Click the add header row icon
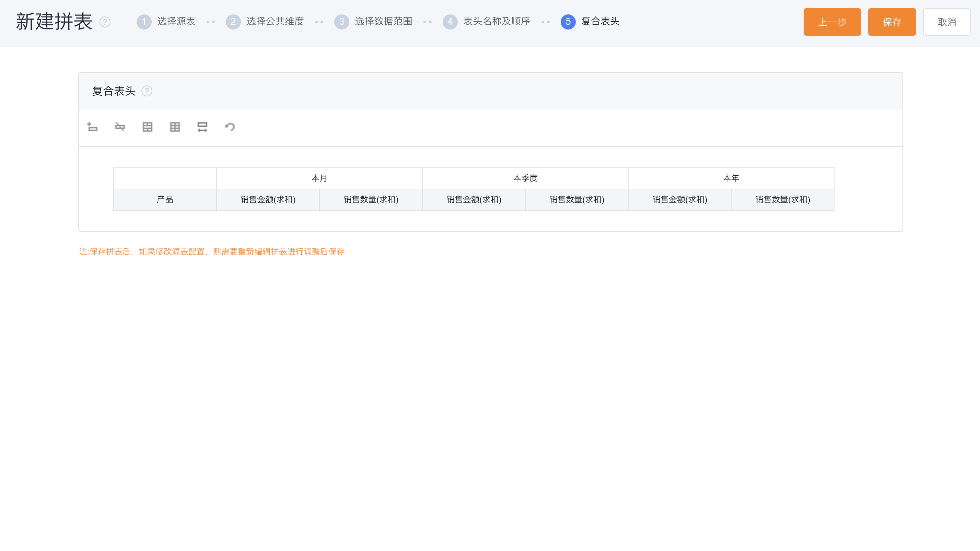980x551 pixels. pyautogui.click(x=92, y=127)
